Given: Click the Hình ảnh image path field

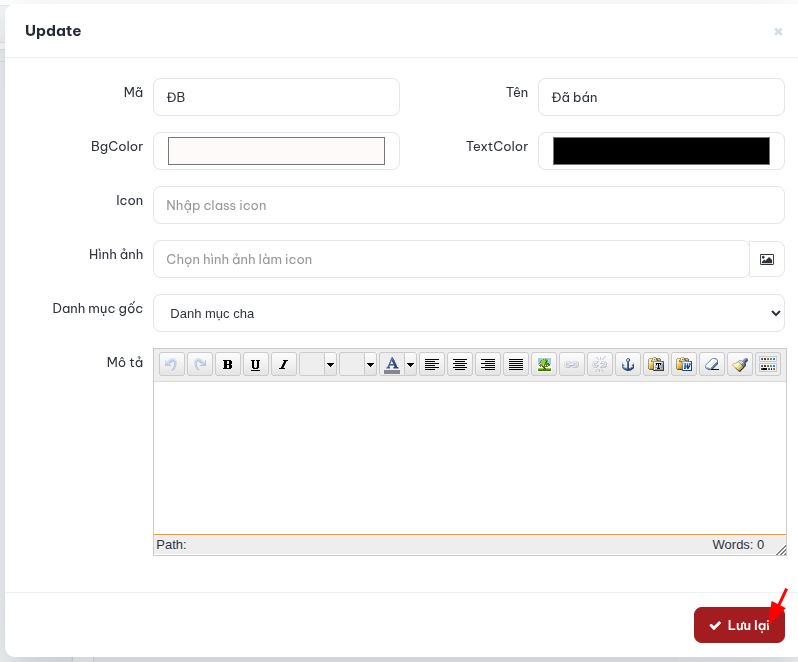Looking at the screenshot, I should pos(451,259).
